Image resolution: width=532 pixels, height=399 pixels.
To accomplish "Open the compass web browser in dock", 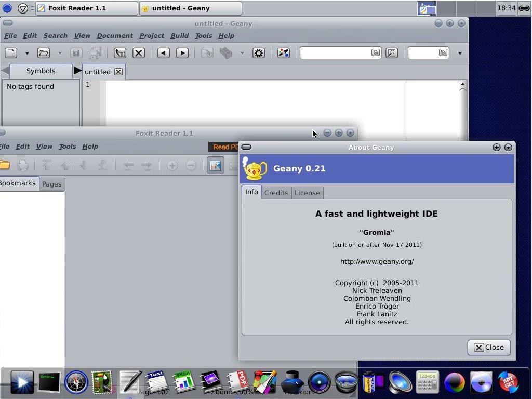I will [76, 382].
